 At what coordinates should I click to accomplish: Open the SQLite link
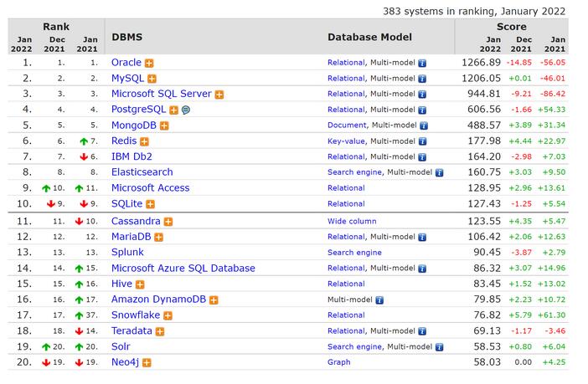[126, 204]
